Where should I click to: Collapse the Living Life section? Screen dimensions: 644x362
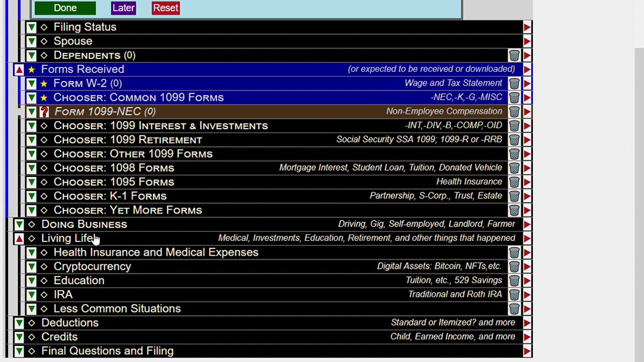click(19, 238)
